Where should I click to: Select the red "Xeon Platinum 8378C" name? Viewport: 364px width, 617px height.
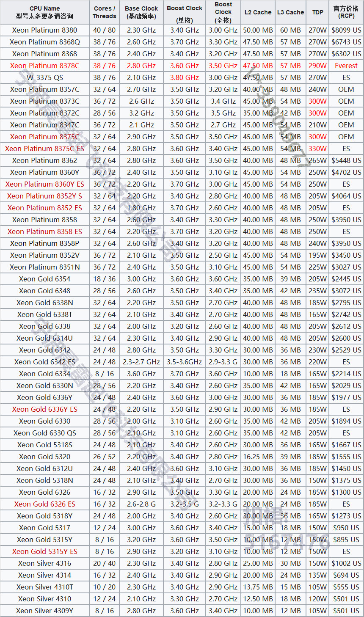point(44,66)
